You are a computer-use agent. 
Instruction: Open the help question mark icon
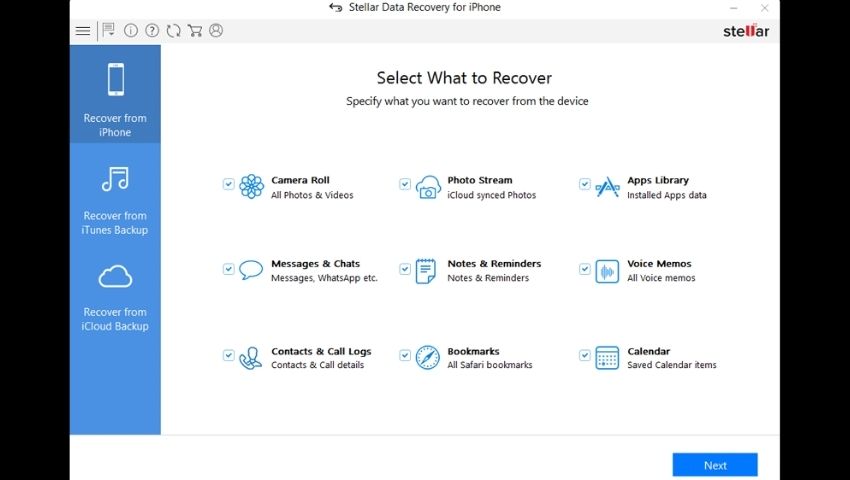click(152, 30)
